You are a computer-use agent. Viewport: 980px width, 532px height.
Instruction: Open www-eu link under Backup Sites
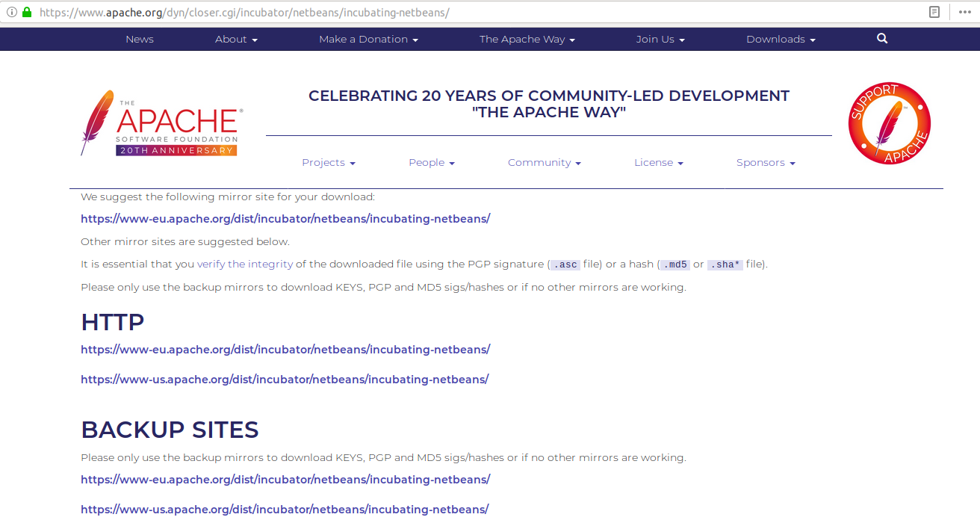(x=285, y=480)
